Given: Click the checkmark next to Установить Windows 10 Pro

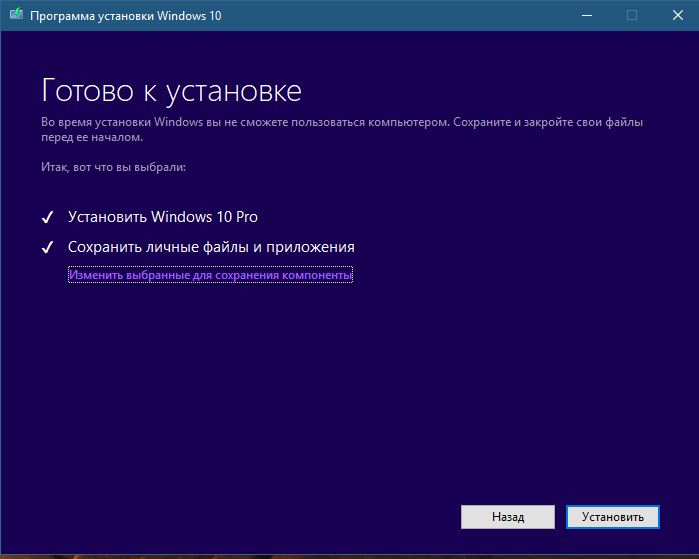Looking at the screenshot, I should pos(47,217).
